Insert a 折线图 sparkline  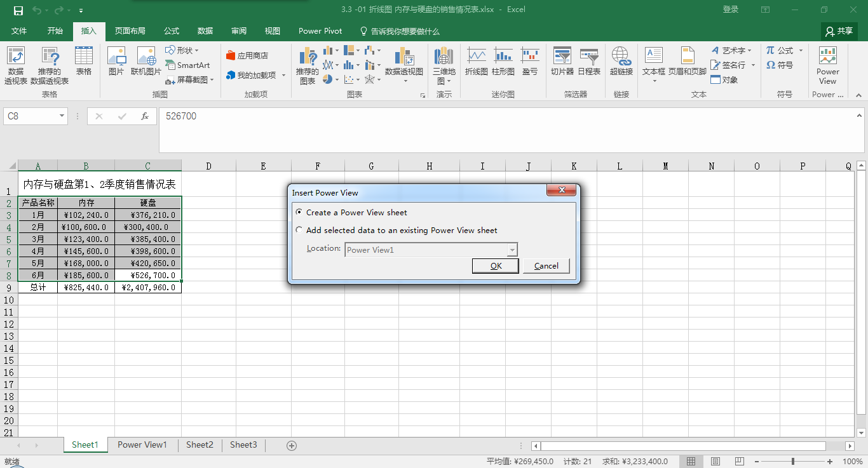coord(476,61)
